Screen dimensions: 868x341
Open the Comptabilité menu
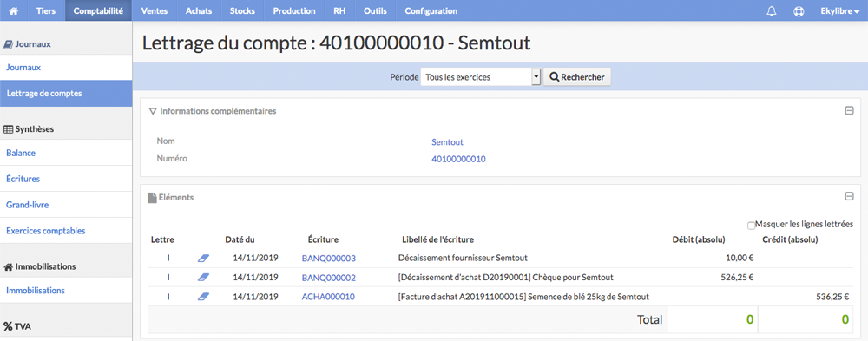coord(98,10)
